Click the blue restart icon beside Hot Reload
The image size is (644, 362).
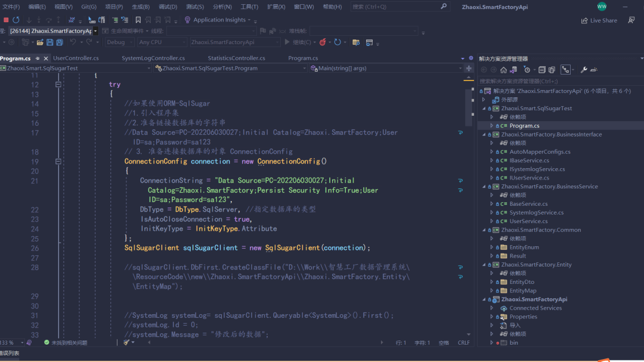pos(338,42)
